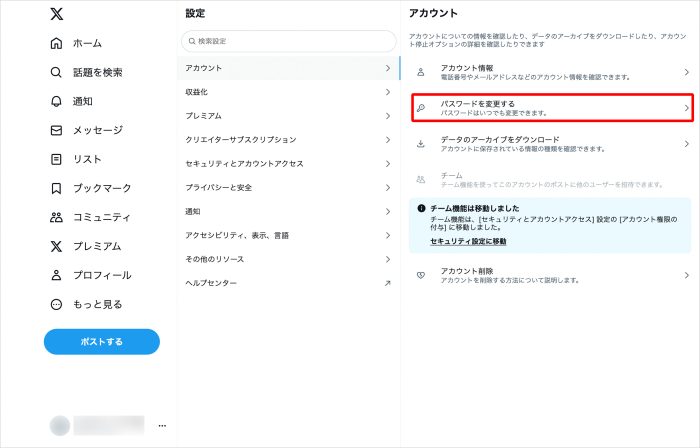This screenshot has width=700, height=448.
Task: Open the Communities people icon
Action: 56,217
